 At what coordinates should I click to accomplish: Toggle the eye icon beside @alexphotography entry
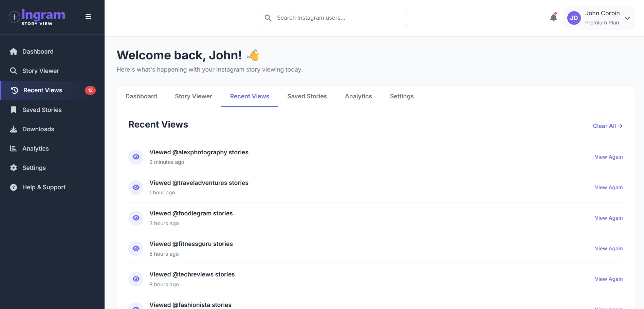point(136,157)
